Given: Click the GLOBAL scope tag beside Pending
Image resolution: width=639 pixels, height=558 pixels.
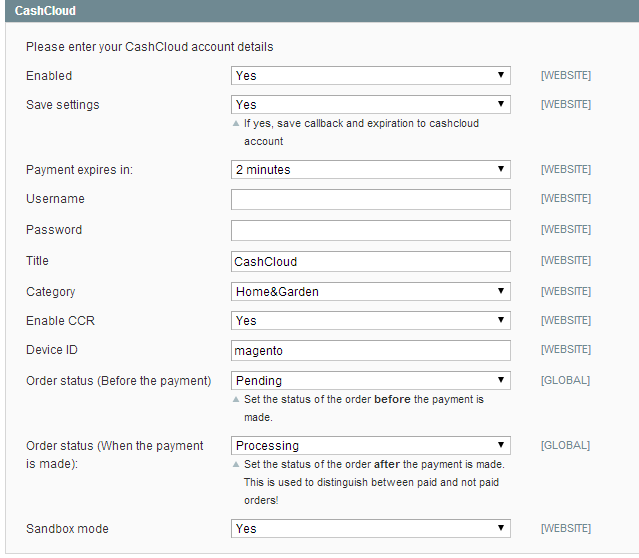Looking at the screenshot, I should tap(565, 380).
